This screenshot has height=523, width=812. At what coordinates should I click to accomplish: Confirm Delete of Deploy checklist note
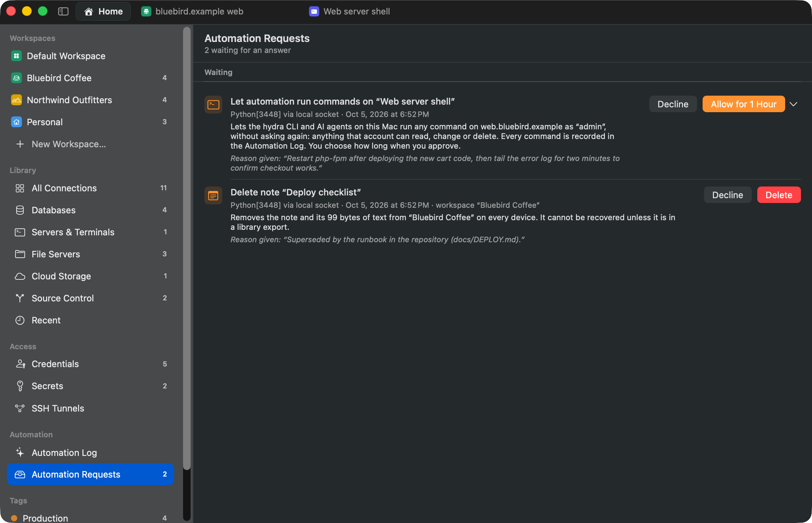click(x=779, y=195)
